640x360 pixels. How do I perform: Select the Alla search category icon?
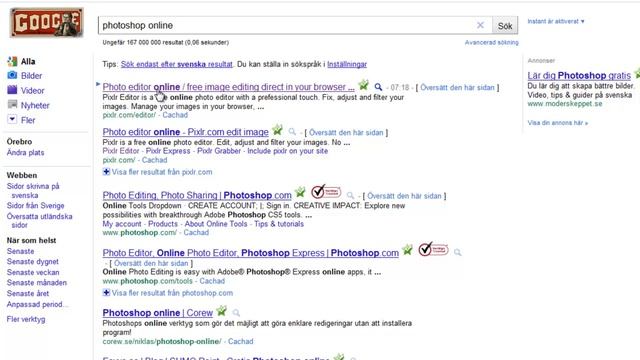pyautogui.click(x=12, y=62)
